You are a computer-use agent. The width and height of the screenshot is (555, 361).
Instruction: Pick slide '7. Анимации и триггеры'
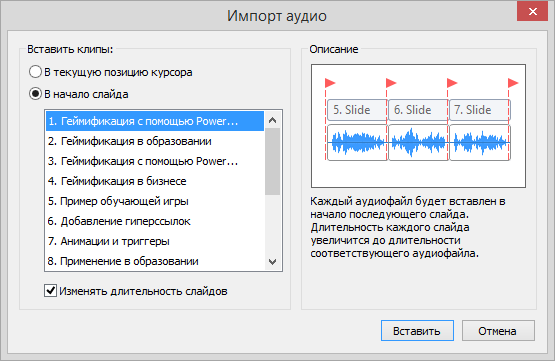(x=155, y=241)
